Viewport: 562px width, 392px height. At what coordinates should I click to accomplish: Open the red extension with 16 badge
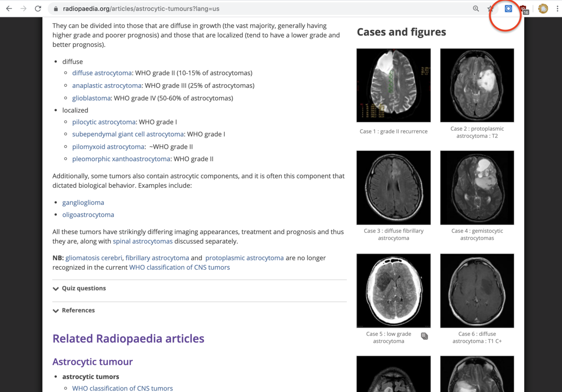tap(524, 9)
